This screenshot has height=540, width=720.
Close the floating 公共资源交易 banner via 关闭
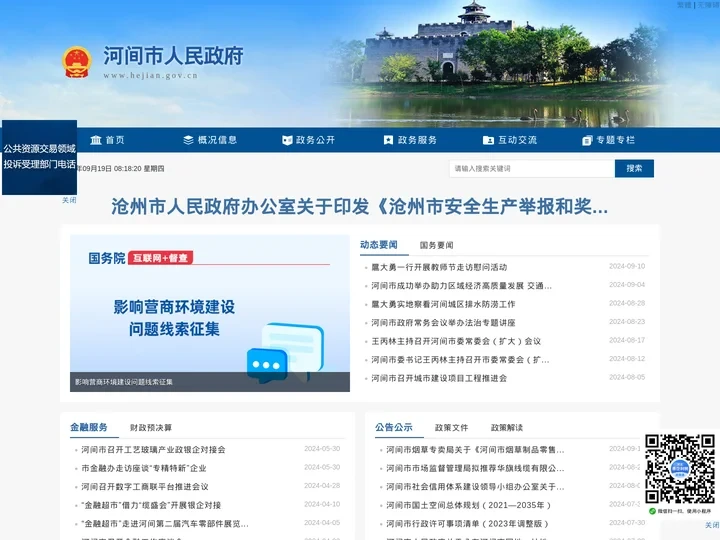coord(69,200)
